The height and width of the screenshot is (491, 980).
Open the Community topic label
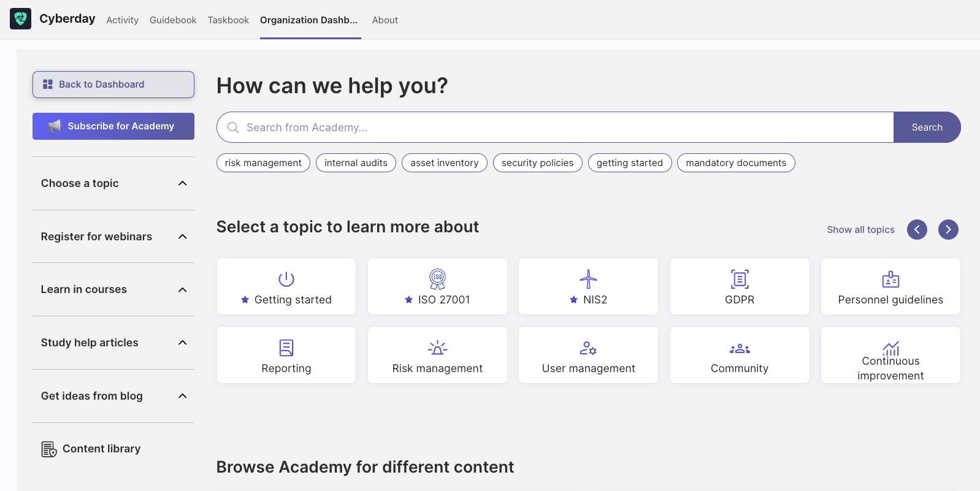tap(740, 368)
